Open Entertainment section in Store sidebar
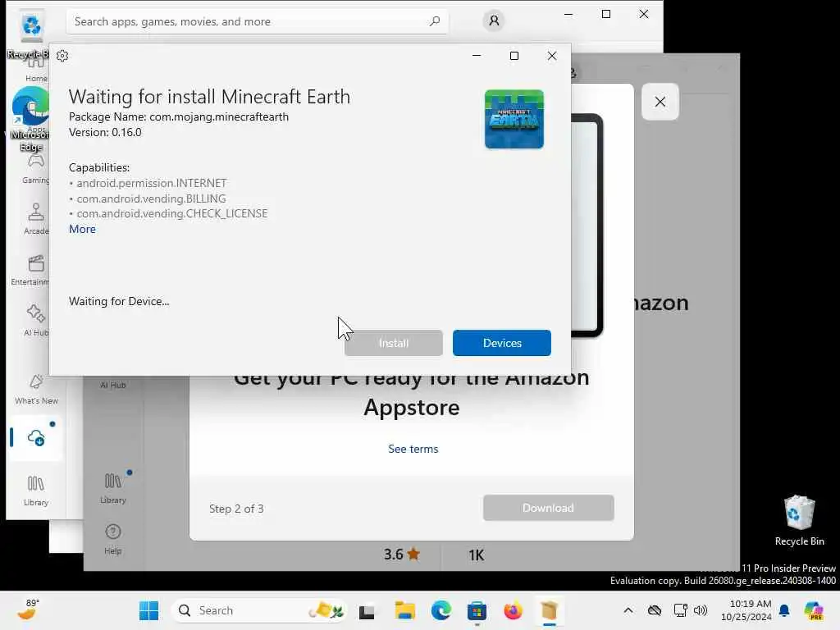This screenshot has width=840, height=630. (30, 271)
